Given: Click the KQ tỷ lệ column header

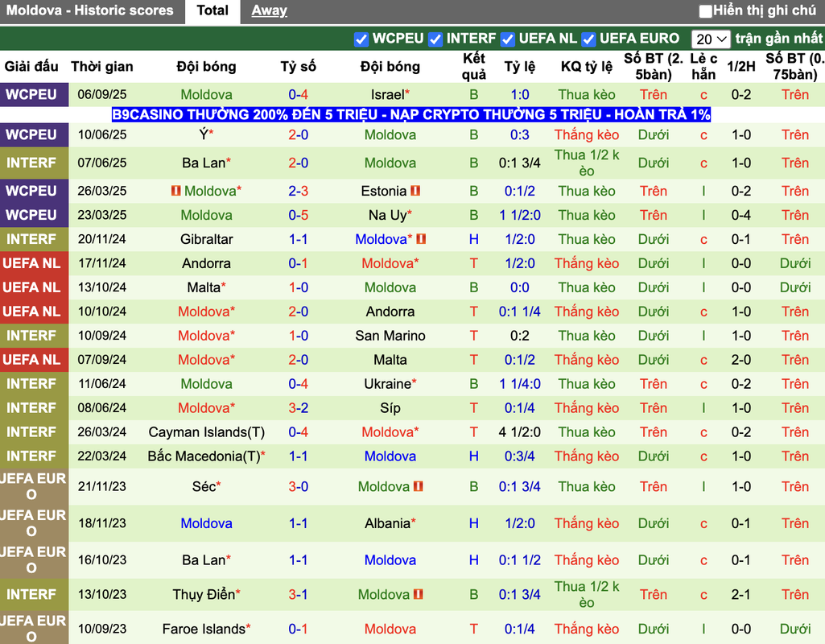Looking at the screenshot, I should tap(587, 67).
